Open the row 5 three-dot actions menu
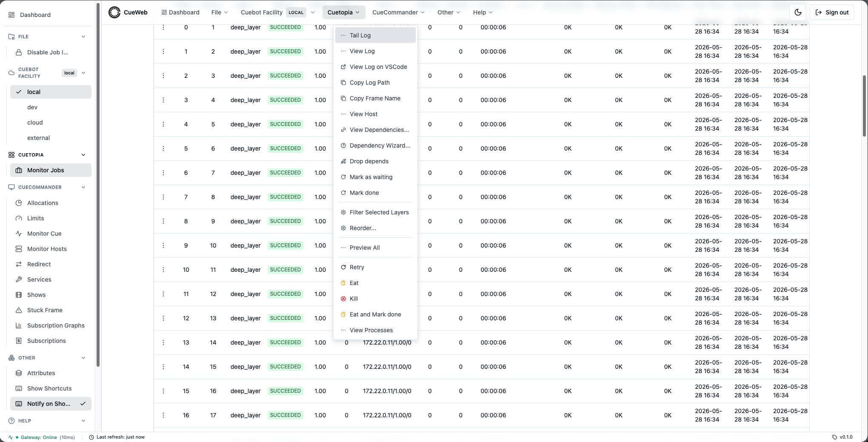Viewport: 868px width, 442px height. [x=163, y=148]
